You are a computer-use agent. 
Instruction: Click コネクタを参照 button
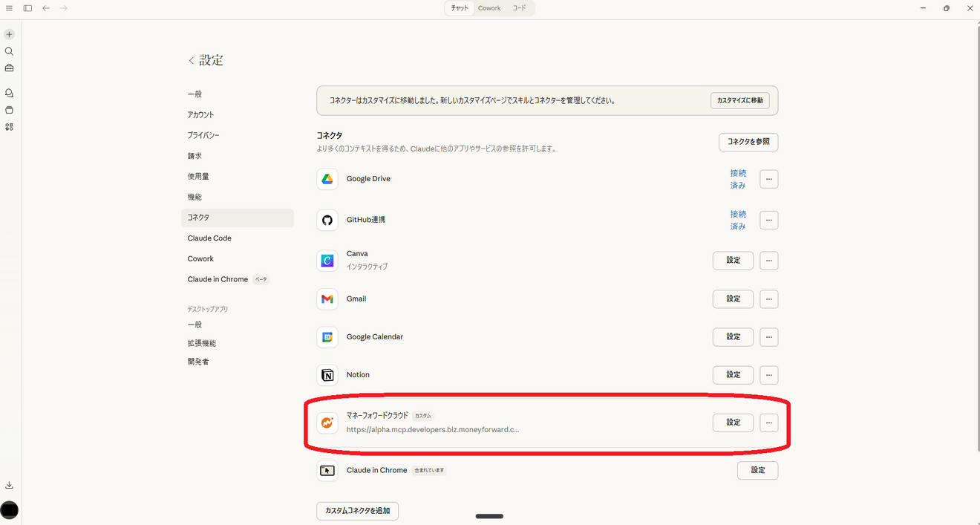point(748,142)
